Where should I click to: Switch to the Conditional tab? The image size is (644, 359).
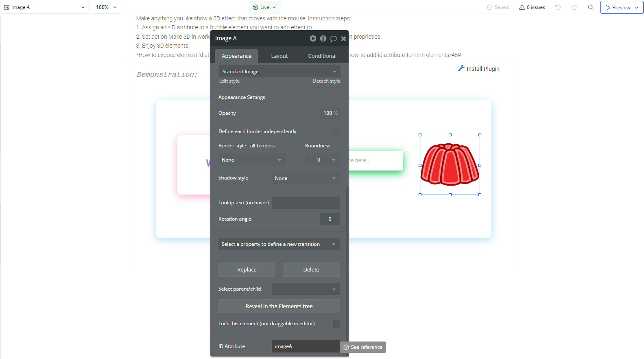[322, 56]
